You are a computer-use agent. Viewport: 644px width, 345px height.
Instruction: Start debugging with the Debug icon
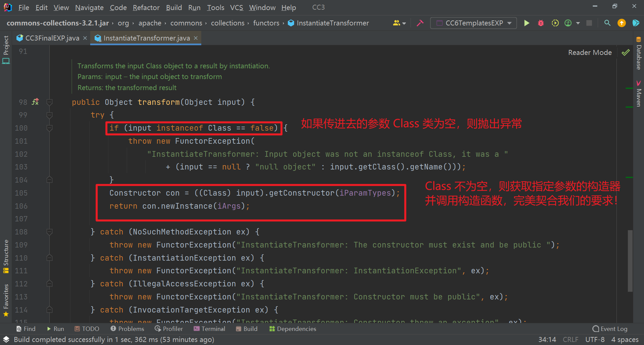coord(541,23)
